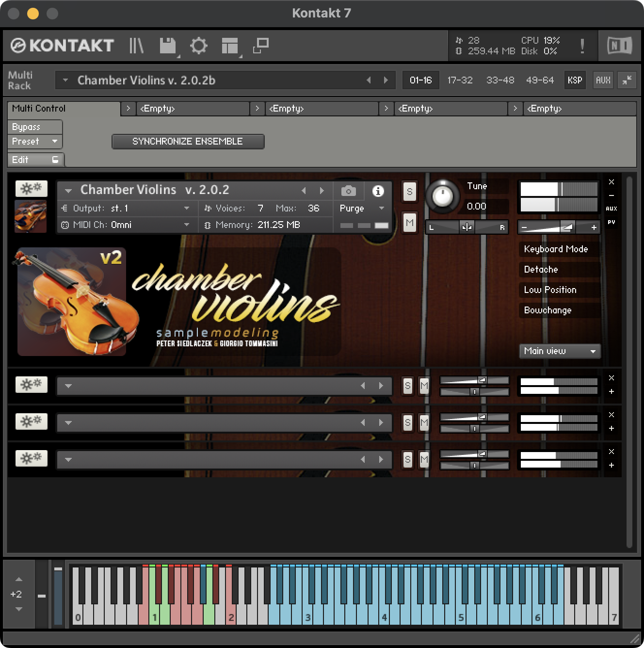644x648 pixels.
Task: Click the rack minimize arrows icon
Action: tap(627, 80)
